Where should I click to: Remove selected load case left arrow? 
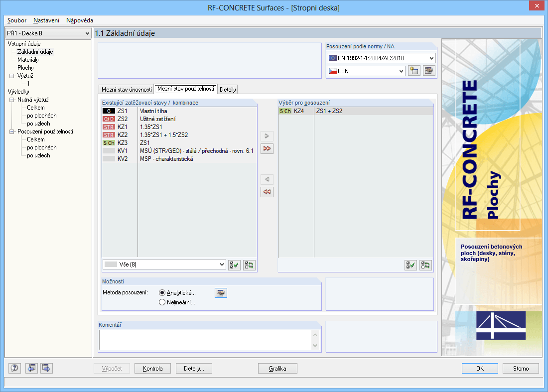point(267,179)
